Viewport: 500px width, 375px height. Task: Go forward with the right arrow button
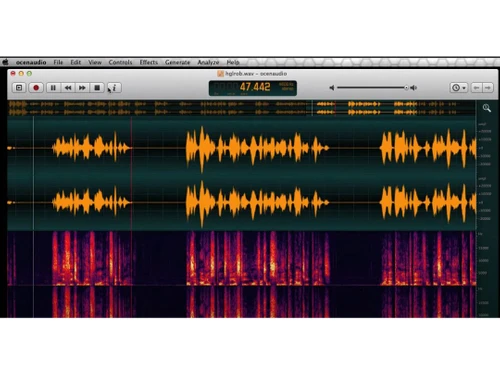(488, 88)
